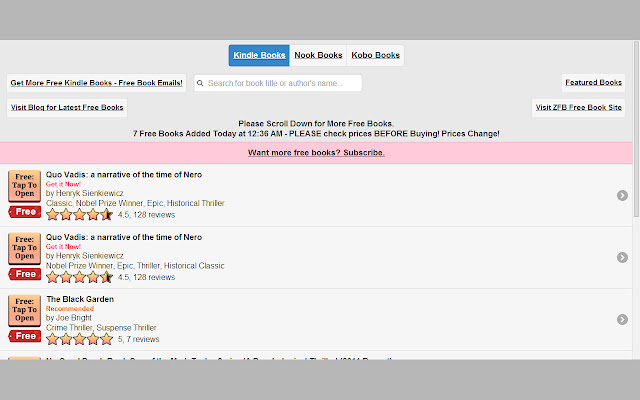Click star rating on second Quo Vadis listing
The height and width of the screenshot is (400, 640).
(79, 277)
